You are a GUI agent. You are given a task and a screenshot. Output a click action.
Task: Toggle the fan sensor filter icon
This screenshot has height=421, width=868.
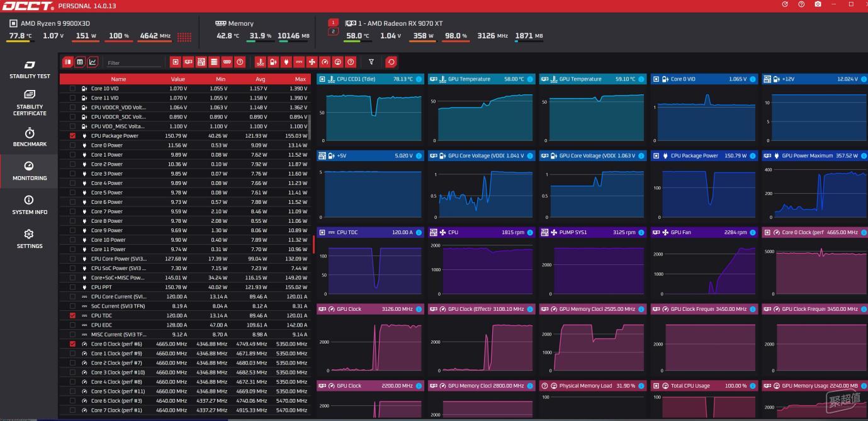(x=312, y=62)
